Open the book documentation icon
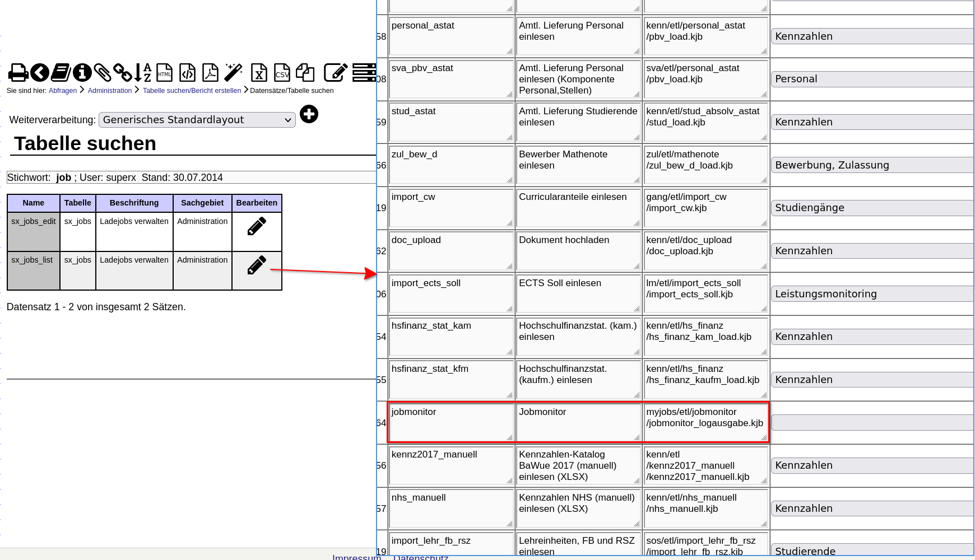This screenshot has width=975, height=560. click(x=61, y=73)
